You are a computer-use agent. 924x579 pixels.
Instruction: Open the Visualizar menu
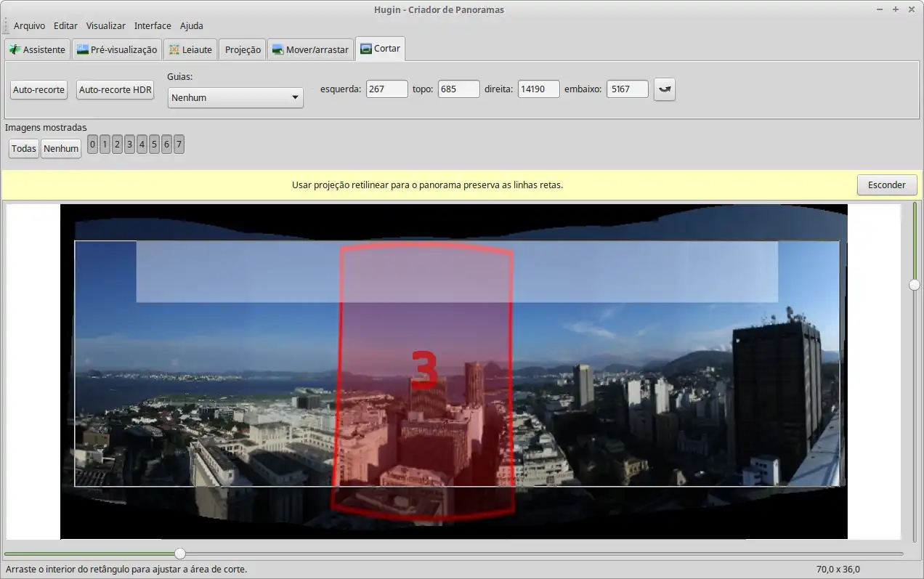[x=105, y=25]
